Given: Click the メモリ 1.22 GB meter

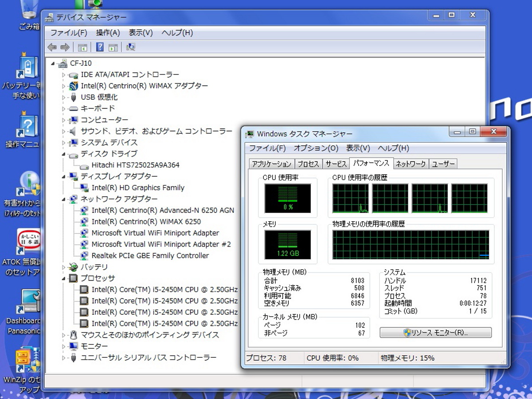Looking at the screenshot, I should coord(288,245).
